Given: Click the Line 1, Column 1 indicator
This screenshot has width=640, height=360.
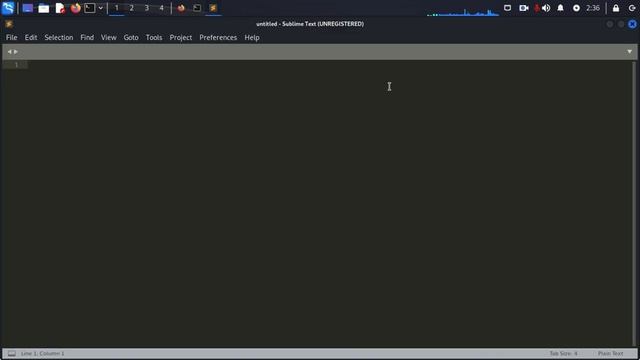Looking at the screenshot, I should click(x=42, y=353).
